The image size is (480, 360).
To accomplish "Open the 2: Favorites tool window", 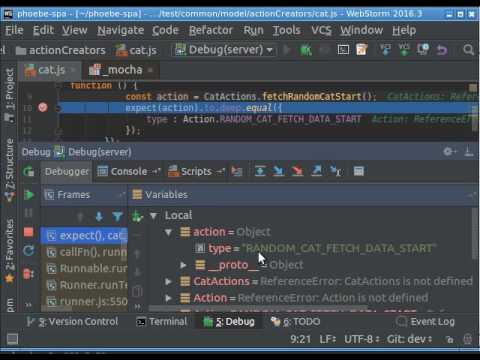I will click(9, 251).
